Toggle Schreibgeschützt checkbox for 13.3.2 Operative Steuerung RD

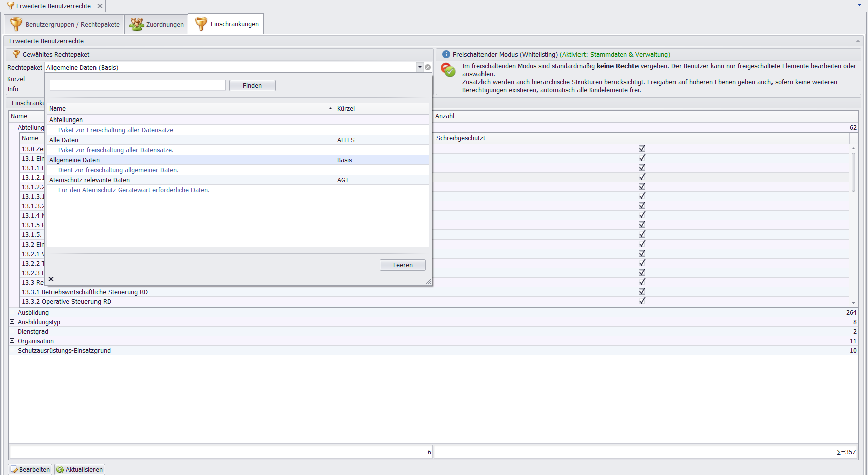coord(642,301)
